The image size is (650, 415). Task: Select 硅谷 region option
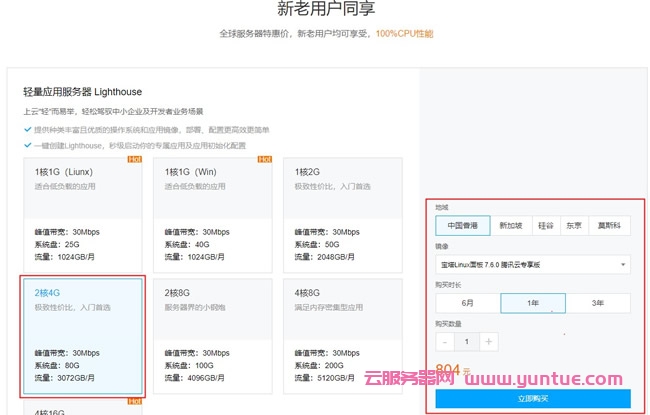[x=545, y=226]
